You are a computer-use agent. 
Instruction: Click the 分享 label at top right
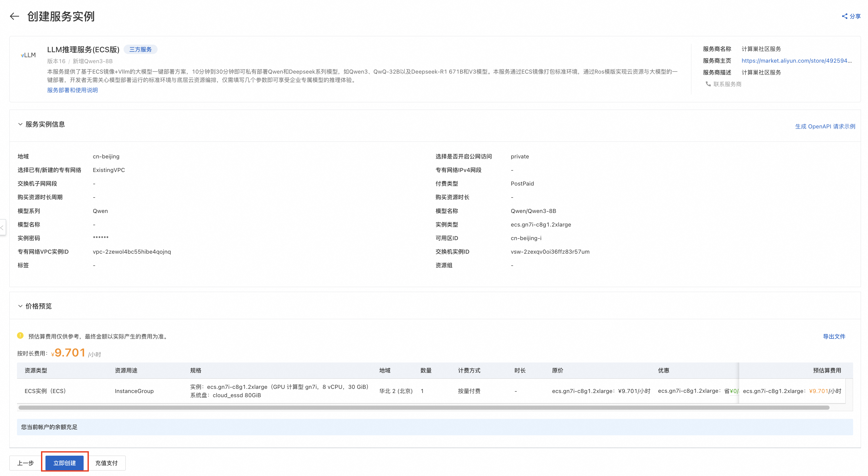coord(855,16)
